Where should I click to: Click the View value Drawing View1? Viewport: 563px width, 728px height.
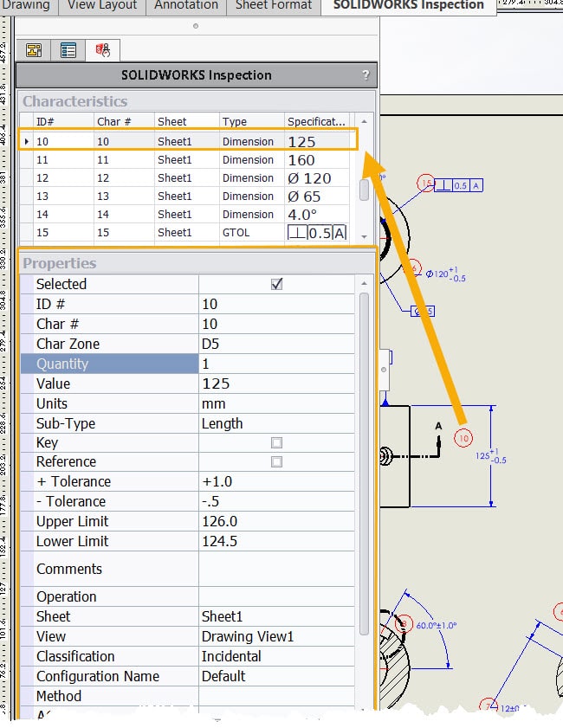277,636
